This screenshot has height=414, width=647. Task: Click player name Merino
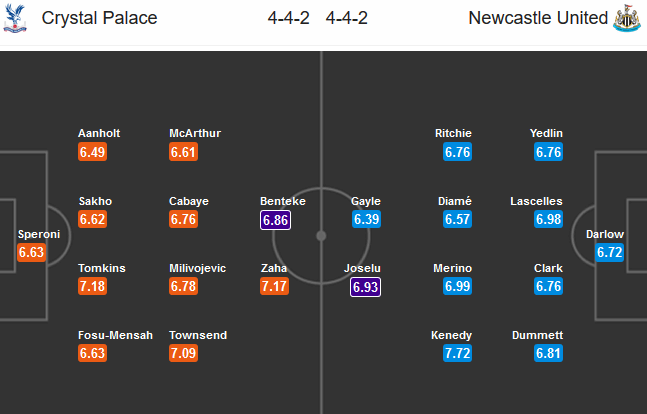[451, 268]
